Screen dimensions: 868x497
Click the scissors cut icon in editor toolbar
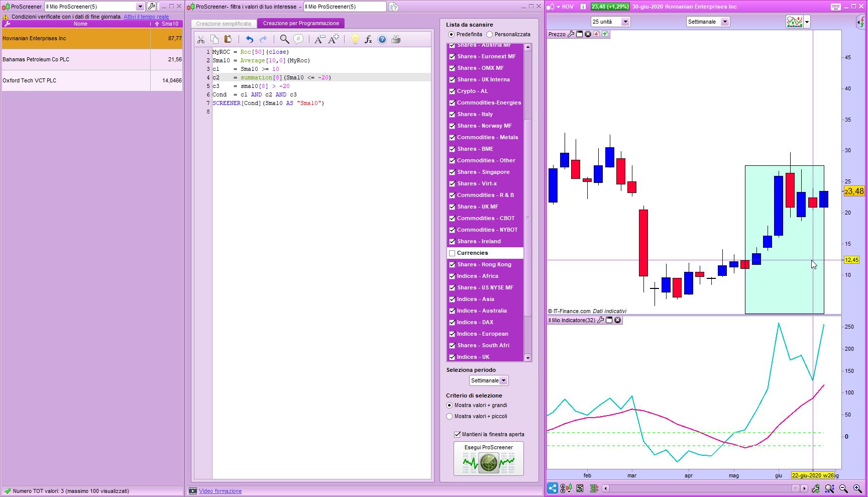tap(201, 40)
